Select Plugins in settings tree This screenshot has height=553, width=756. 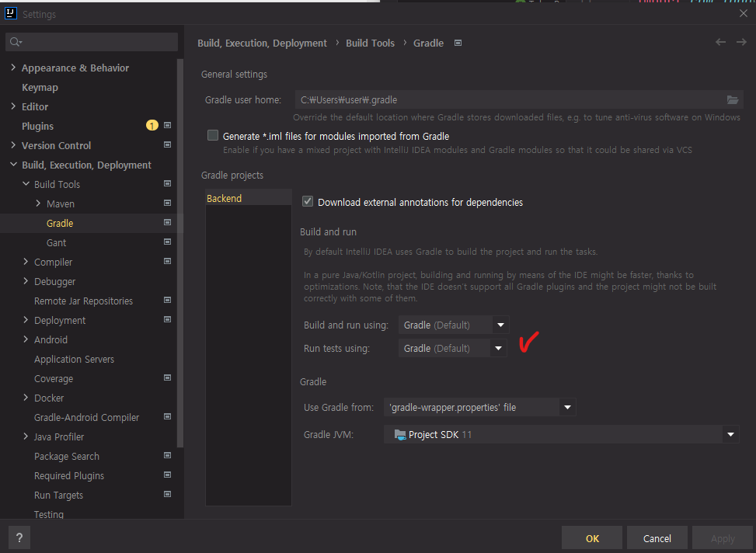pyautogui.click(x=37, y=127)
